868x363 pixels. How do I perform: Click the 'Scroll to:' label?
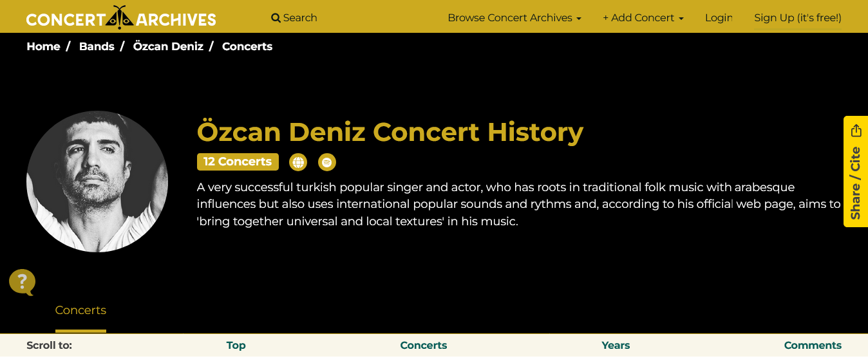[x=49, y=345]
